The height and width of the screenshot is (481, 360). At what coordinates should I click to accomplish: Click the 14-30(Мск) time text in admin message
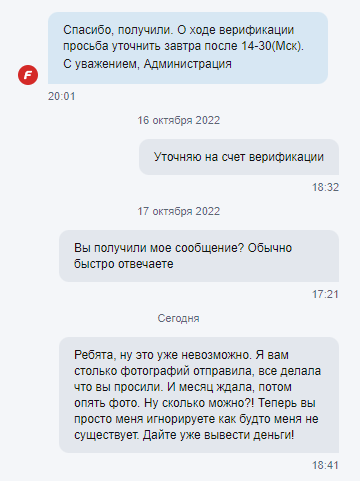272,46
